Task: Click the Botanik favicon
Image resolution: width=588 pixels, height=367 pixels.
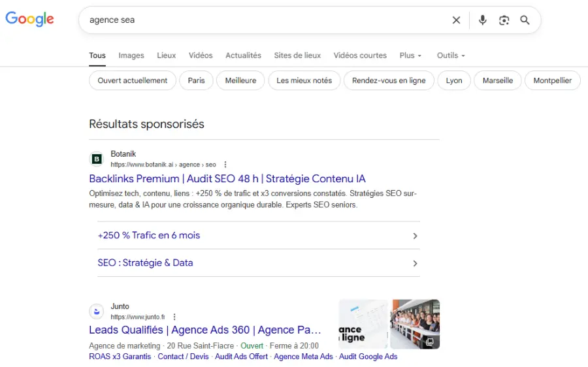Action: [97, 159]
